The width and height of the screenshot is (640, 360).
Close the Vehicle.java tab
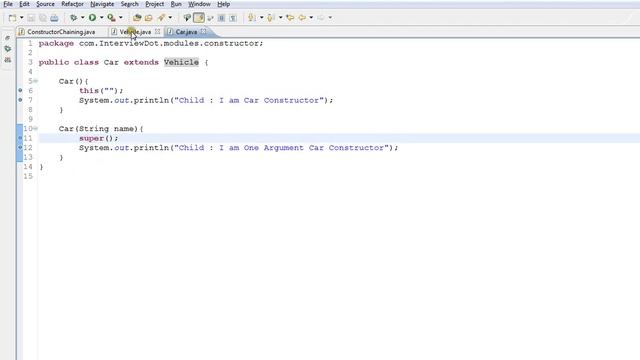coord(158,31)
